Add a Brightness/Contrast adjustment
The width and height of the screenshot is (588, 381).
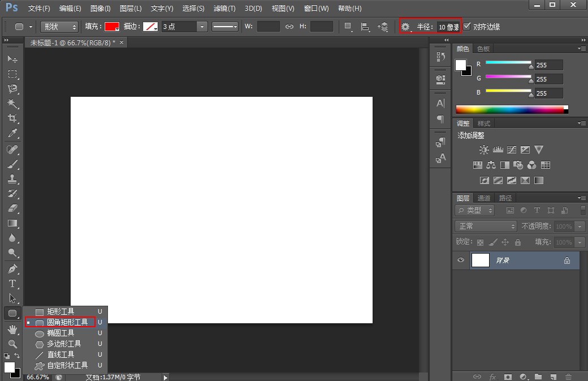click(x=484, y=150)
